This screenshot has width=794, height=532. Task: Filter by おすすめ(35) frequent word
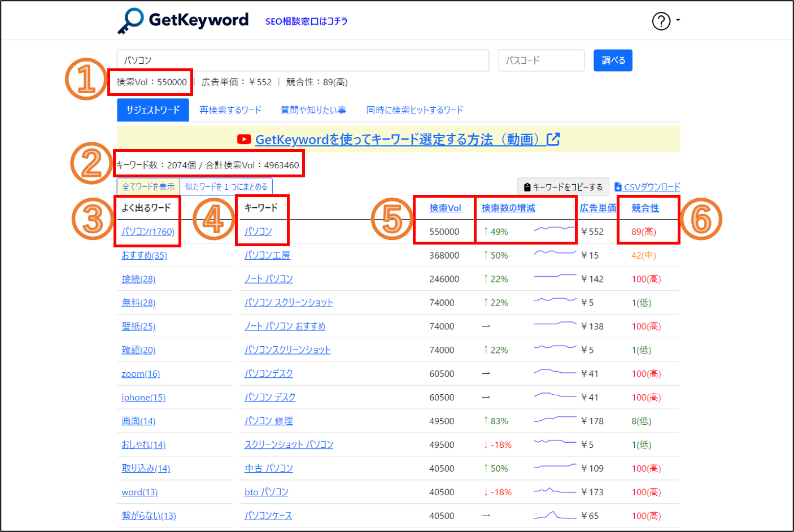[144, 255]
